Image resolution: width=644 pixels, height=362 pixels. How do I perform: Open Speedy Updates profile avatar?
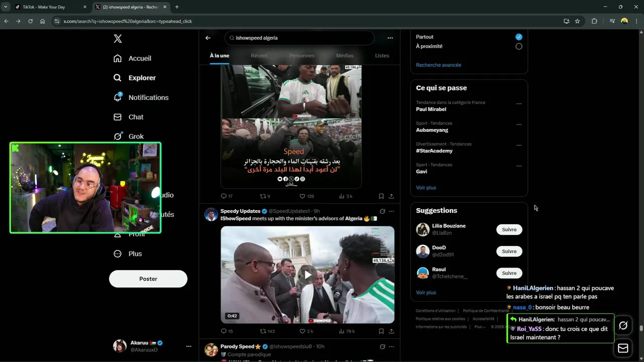211,215
